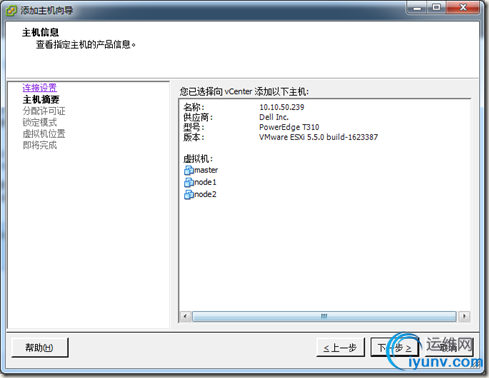The image size is (489, 378).
Task: Click the master VM name
Action: pyautogui.click(x=206, y=170)
